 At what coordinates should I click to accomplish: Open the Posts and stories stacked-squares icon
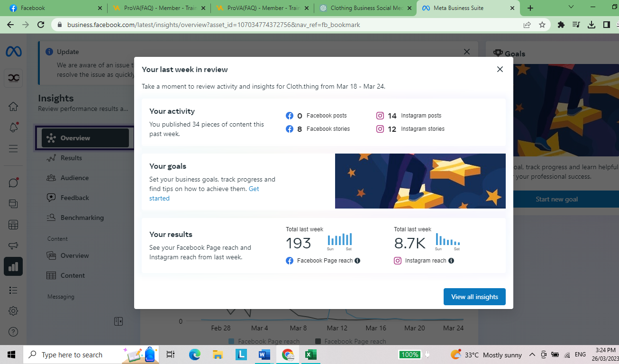pos(13,204)
